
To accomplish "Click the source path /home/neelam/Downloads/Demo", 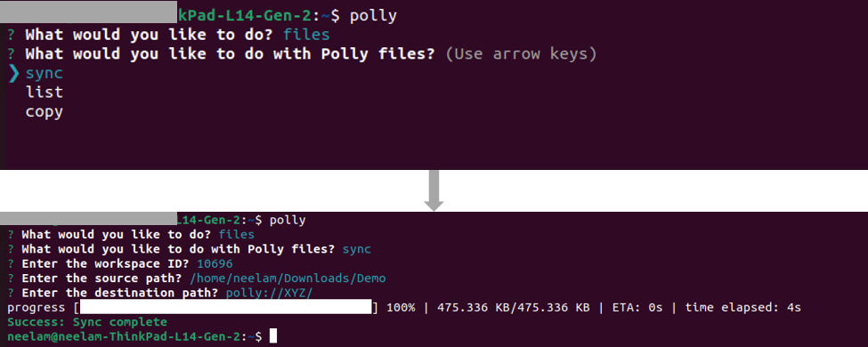I will tap(288, 278).
